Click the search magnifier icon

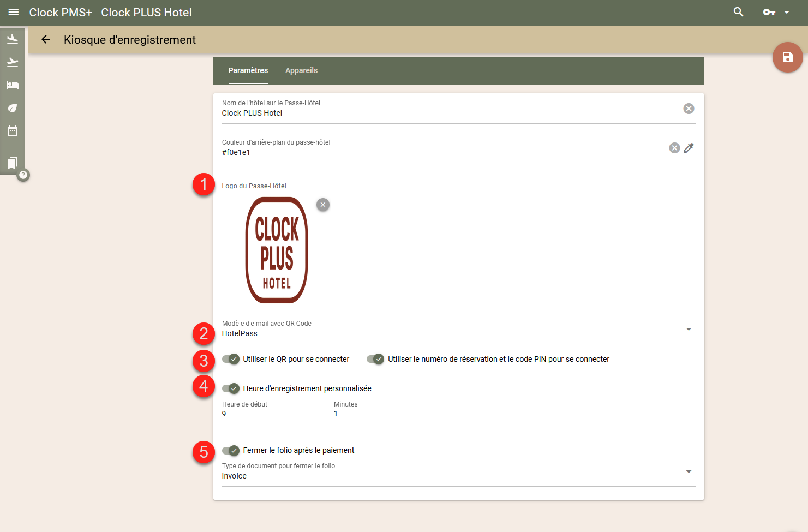pos(739,12)
